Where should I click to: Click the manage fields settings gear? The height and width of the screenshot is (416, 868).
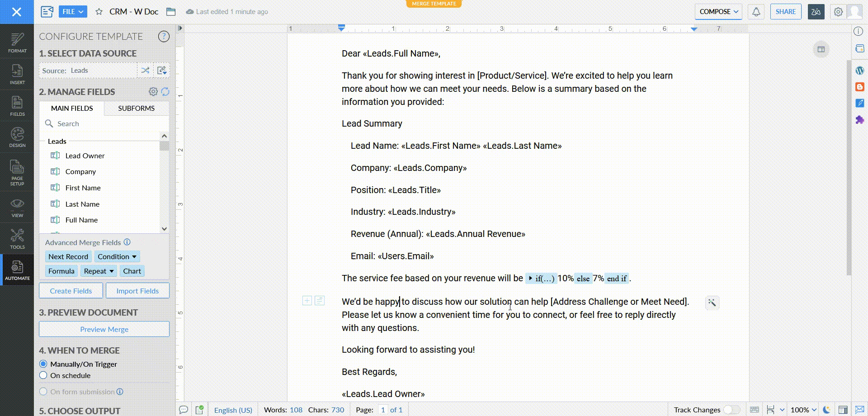153,92
